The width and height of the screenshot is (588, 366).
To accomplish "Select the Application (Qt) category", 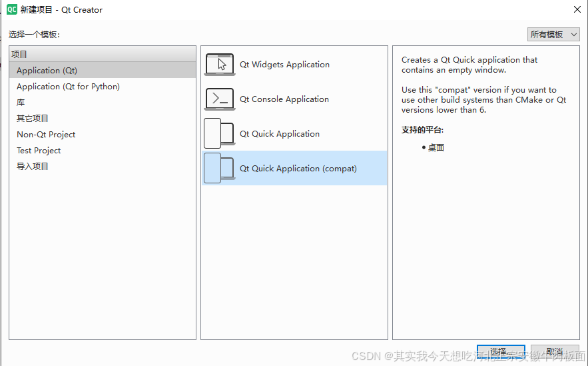I will [103, 70].
